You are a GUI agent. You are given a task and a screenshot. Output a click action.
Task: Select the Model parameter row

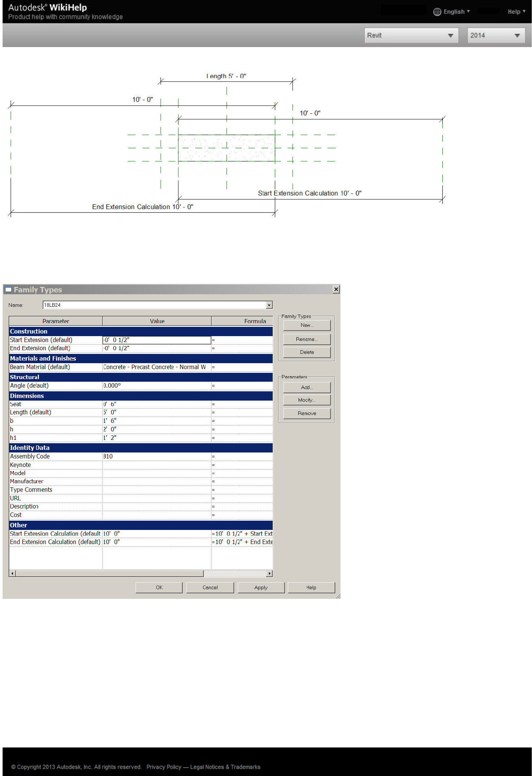click(x=141, y=473)
